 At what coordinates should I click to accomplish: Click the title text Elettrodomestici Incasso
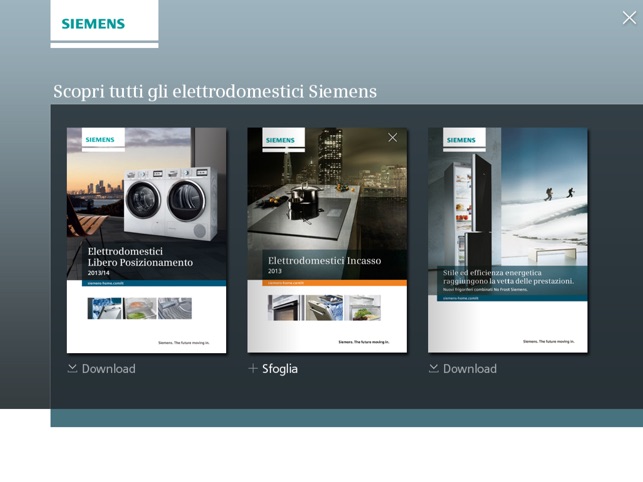(324, 260)
